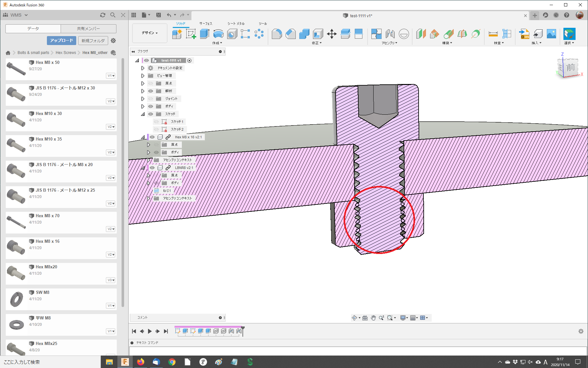Click the Insert SVG icon
Viewport: 588px width, 368px height.
tap(524, 34)
